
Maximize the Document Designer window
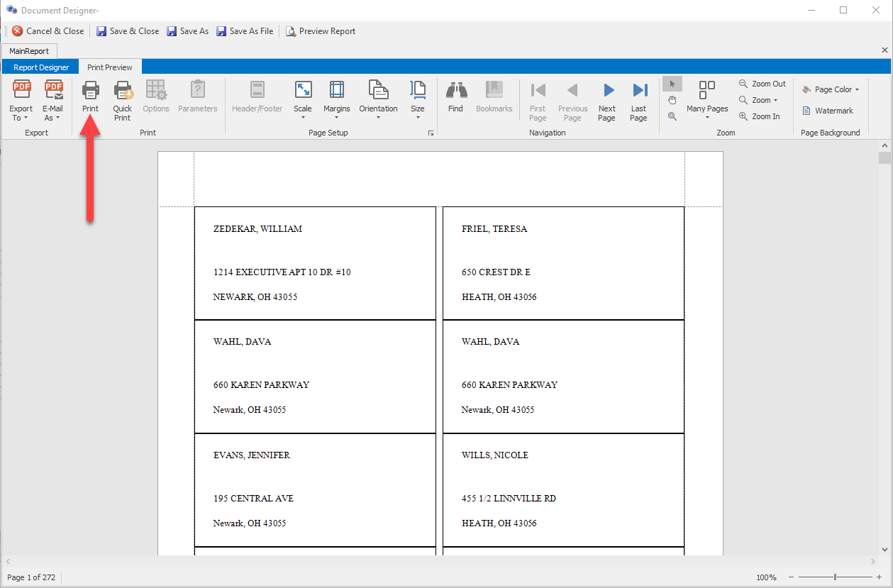[843, 10]
